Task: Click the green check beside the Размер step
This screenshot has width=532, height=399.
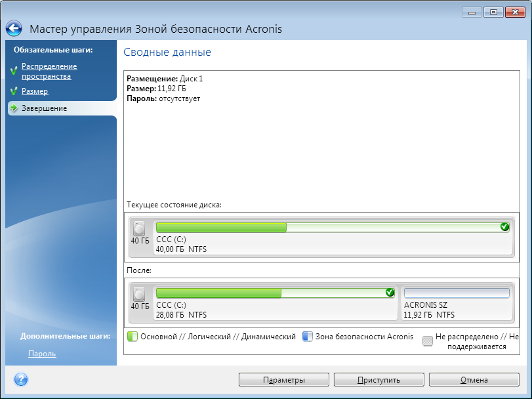Action: click(x=14, y=91)
